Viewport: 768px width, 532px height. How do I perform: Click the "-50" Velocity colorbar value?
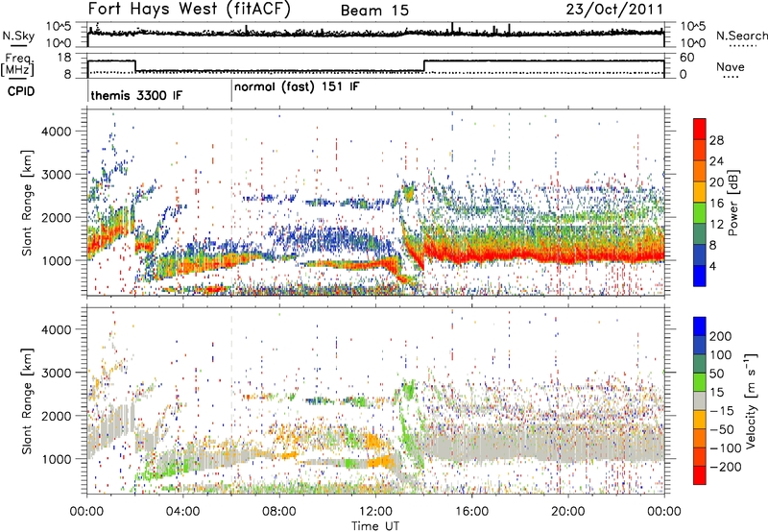[x=721, y=429]
